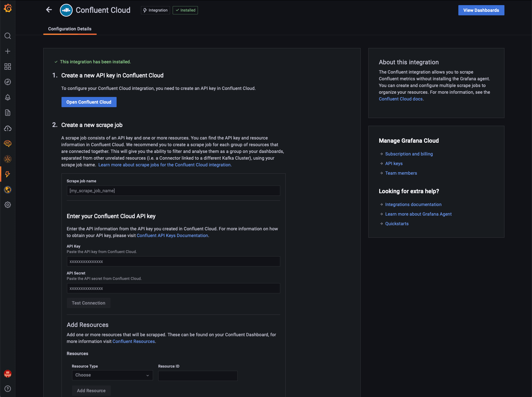Screen dimensions: 532x397
Task: Click the Scrape job name input field
Action: pyautogui.click(x=173, y=191)
